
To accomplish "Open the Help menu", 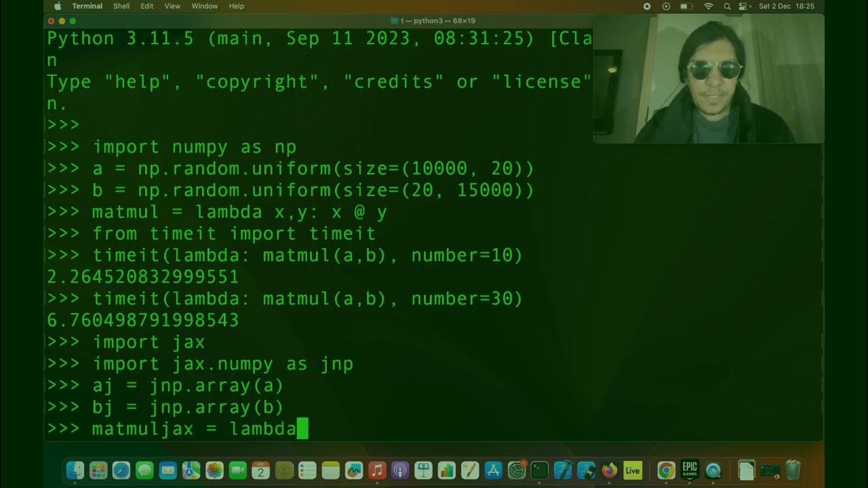I will [x=236, y=6].
